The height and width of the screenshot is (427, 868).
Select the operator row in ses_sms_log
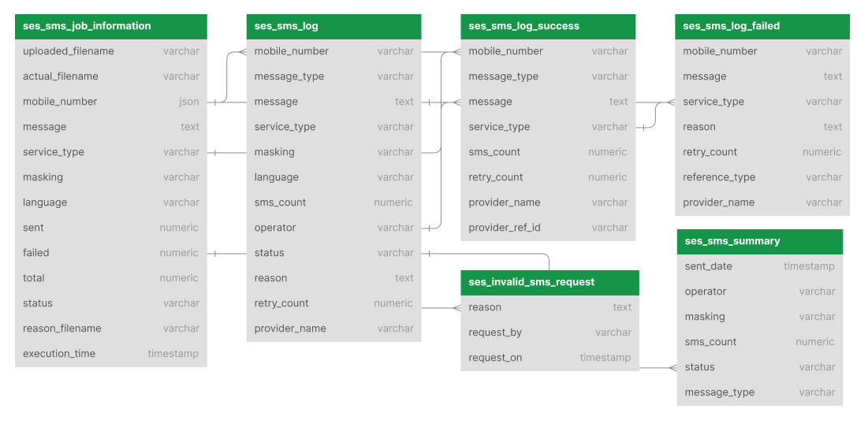(x=333, y=228)
